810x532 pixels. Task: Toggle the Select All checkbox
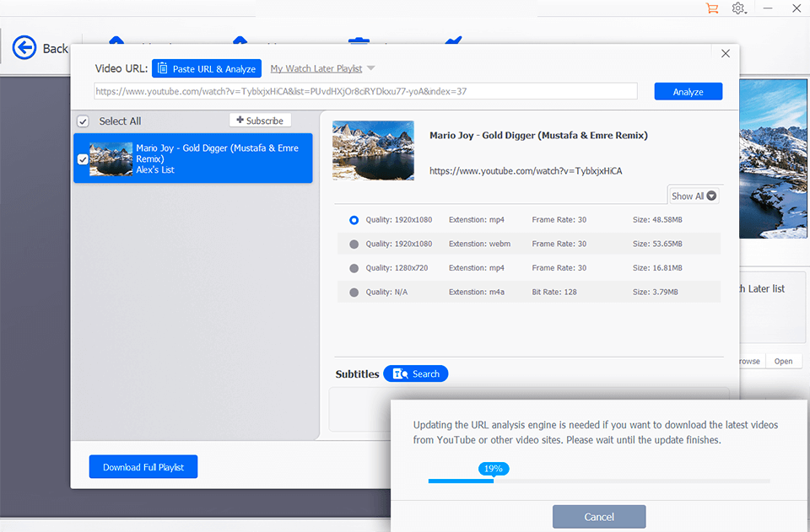pos(83,121)
